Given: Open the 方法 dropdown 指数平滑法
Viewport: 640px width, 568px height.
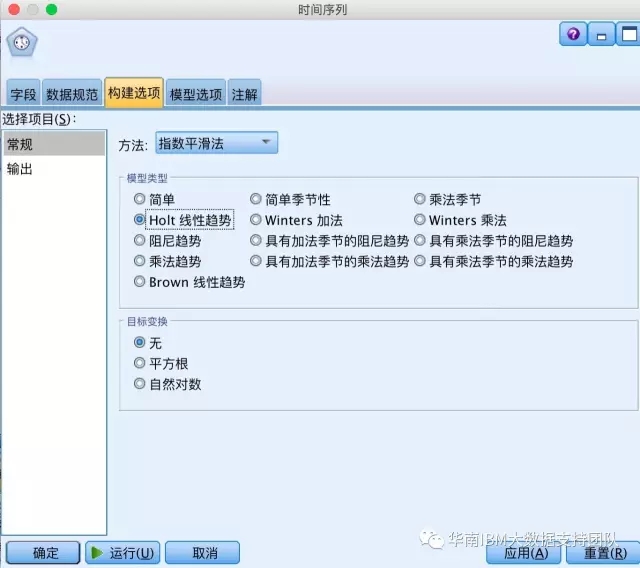Looking at the screenshot, I should click(x=216, y=143).
